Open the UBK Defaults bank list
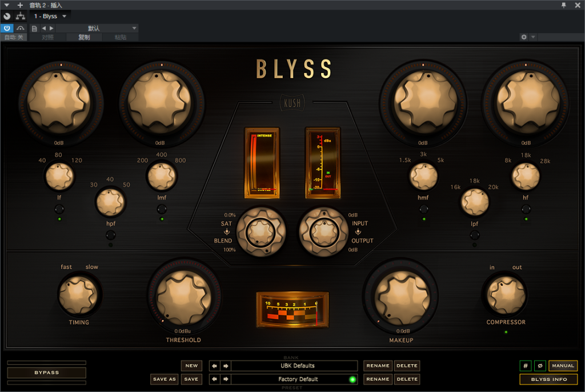 (x=294, y=366)
